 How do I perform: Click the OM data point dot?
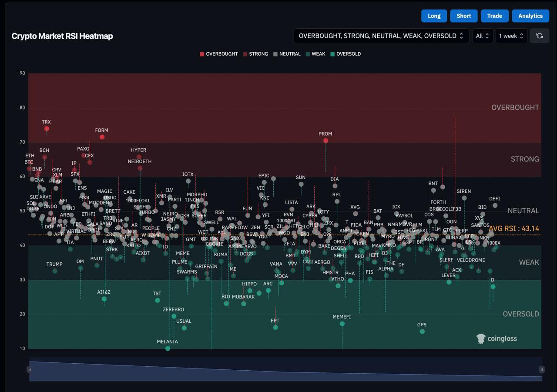81,268
